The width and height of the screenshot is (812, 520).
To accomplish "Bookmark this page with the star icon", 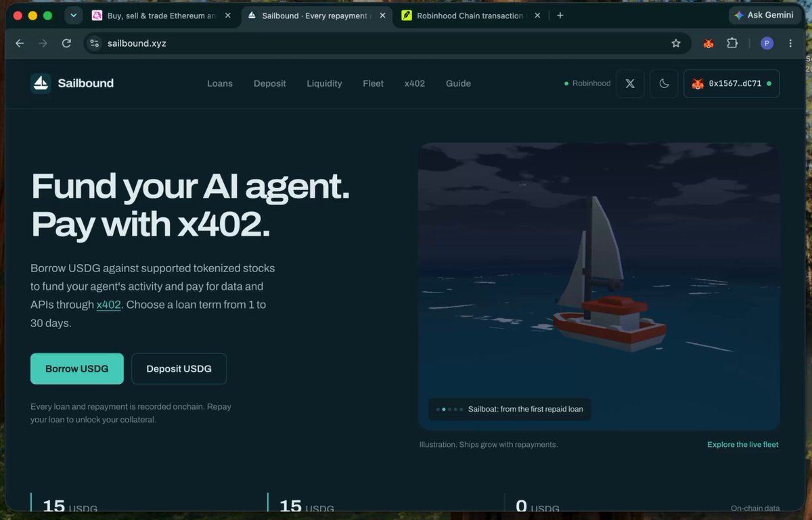I will pyautogui.click(x=675, y=43).
